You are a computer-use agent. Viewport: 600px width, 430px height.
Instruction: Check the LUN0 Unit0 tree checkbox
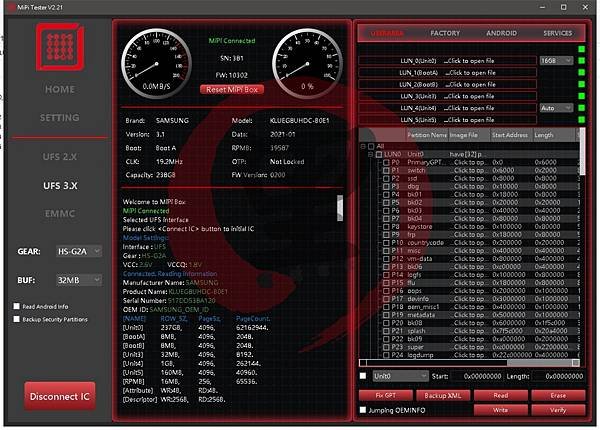click(379, 154)
